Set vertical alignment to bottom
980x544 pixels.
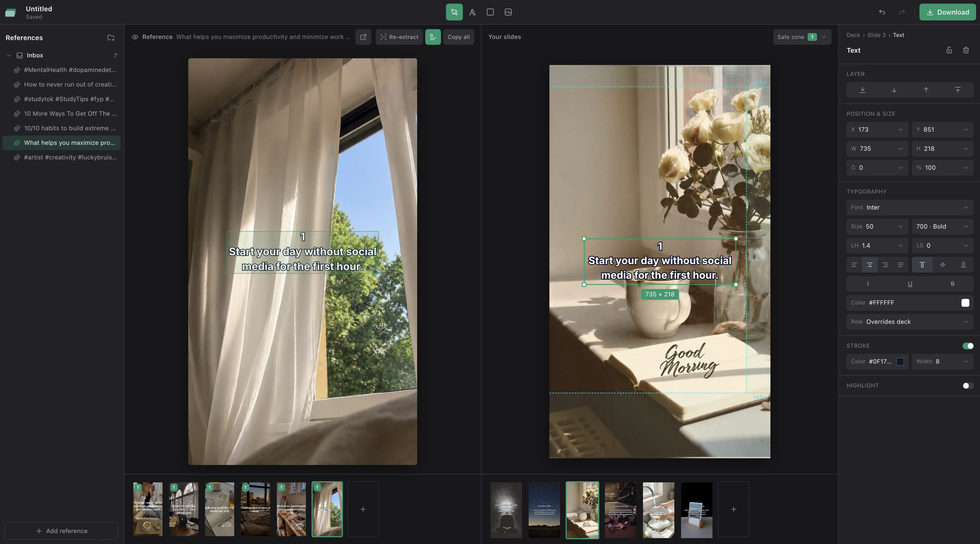(x=963, y=265)
